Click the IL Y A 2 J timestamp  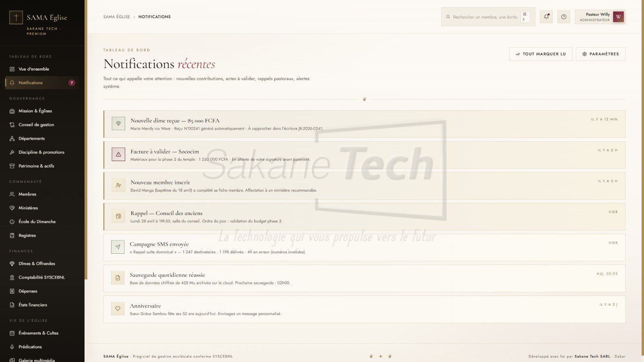click(x=608, y=305)
